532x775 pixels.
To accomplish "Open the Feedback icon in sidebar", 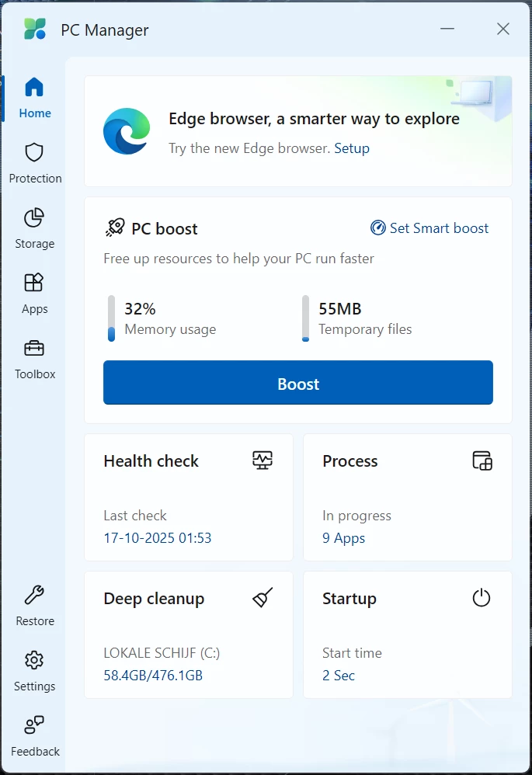I will click(34, 726).
